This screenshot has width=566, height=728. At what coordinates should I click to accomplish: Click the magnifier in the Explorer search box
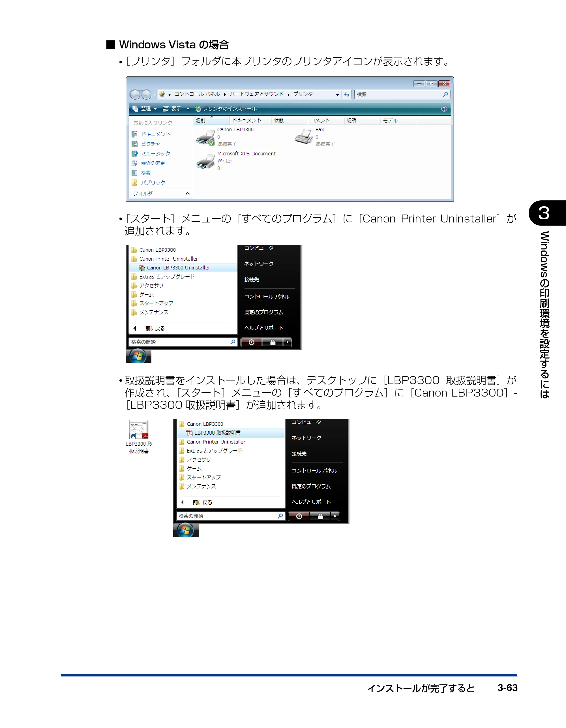click(x=445, y=94)
